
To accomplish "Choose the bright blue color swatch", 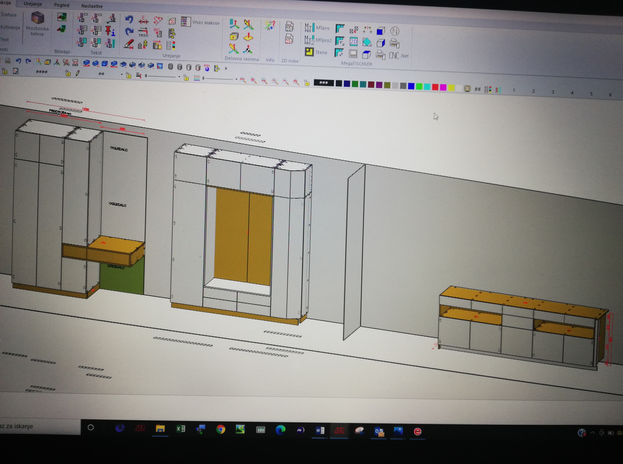I will coord(411,86).
